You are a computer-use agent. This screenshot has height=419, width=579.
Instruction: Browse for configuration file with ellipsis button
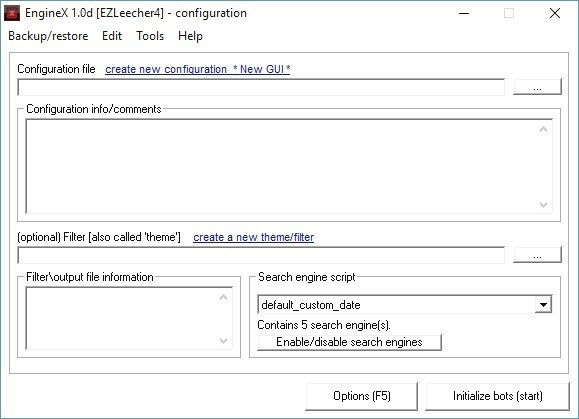[537, 87]
